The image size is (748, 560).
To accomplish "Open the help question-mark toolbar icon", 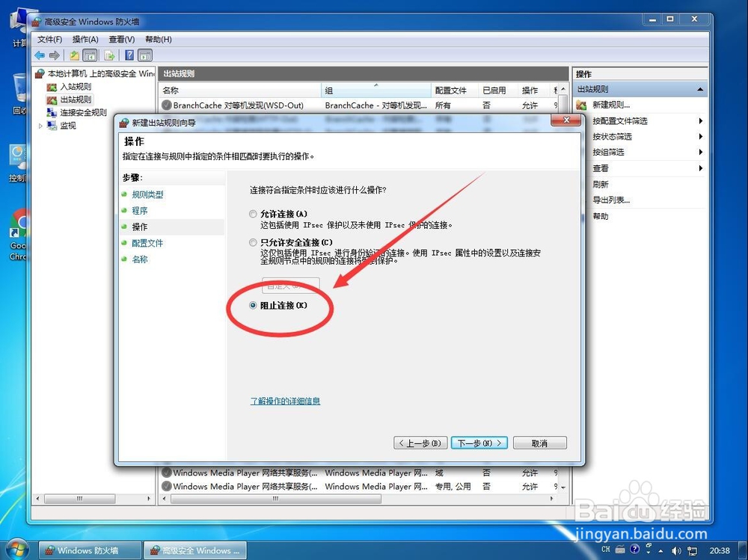I will pyautogui.click(x=128, y=55).
